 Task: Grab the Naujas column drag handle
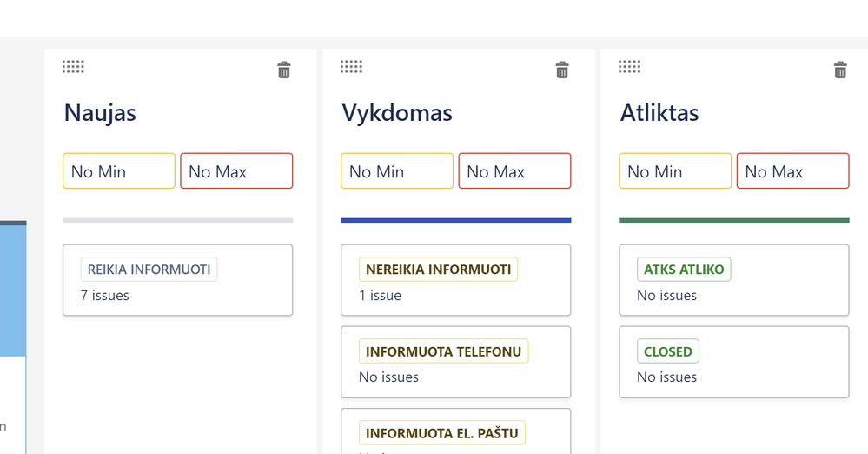(x=74, y=67)
